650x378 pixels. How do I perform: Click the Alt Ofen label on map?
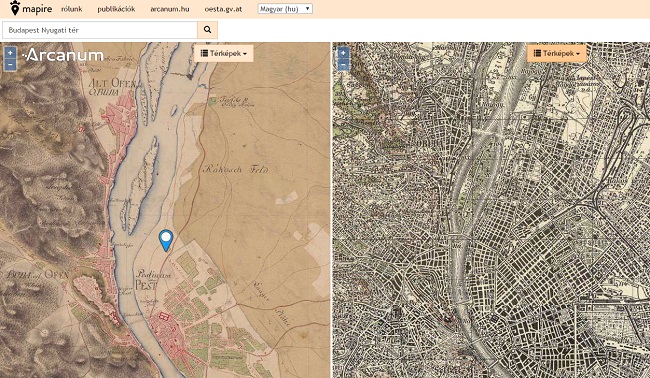point(112,83)
